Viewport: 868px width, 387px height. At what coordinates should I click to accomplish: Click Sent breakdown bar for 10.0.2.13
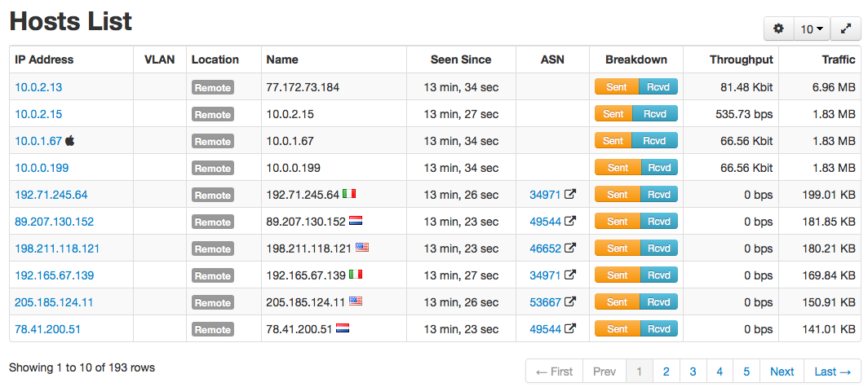click(x=617, y=87)
